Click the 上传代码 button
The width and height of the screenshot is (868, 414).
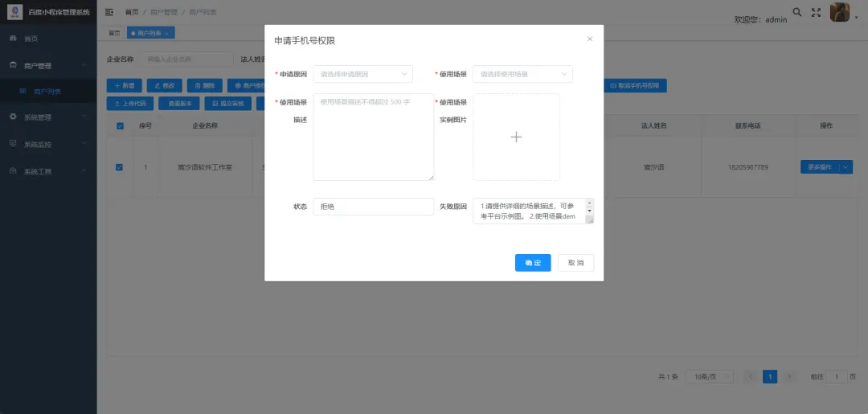[130, 104]
